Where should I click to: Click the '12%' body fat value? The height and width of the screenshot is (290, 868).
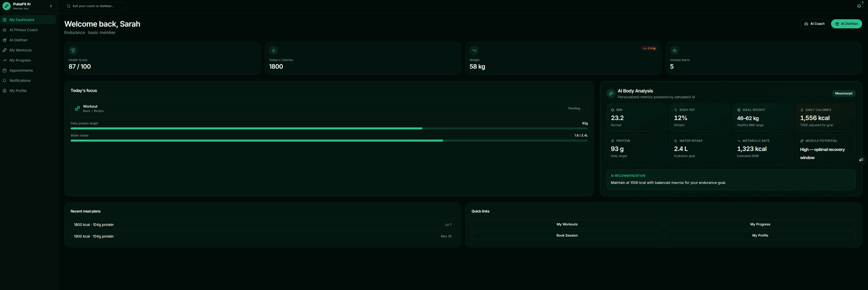(681, 118)
